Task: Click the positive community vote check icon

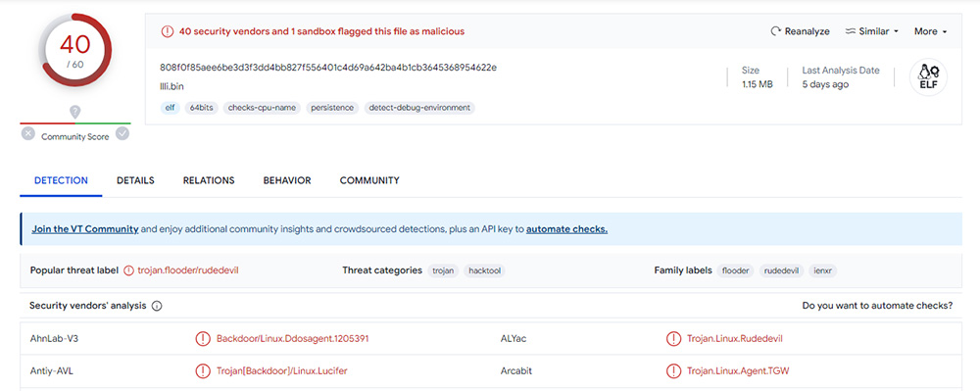Action: [x=122, y=133]
